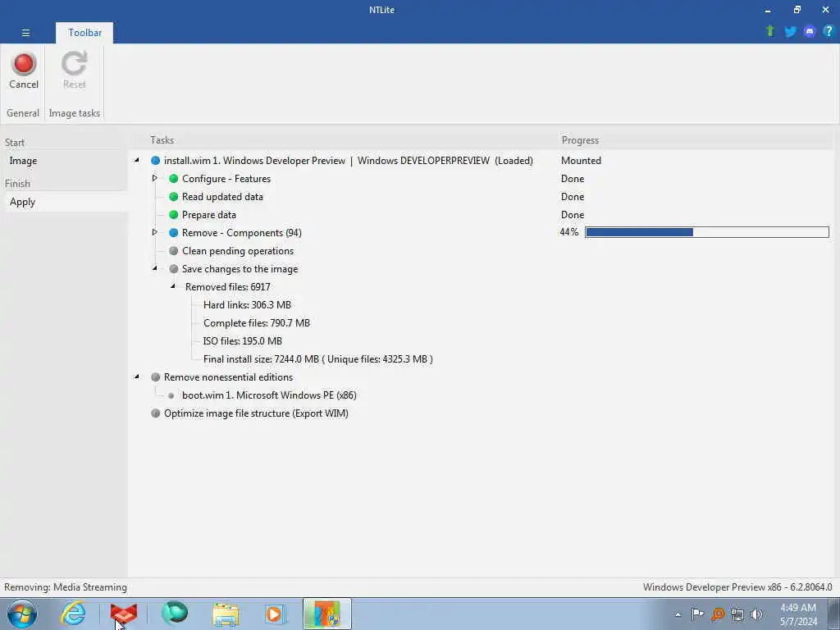840x630 pixels.
Task: Collapse the Removed files: 6917 node
Action: [173, 286]
